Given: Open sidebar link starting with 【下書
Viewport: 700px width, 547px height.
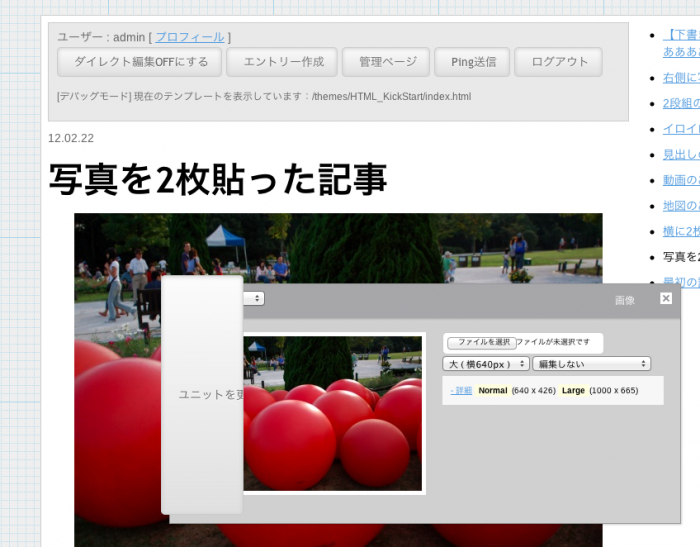Looking at the screenshot, I should [x=681, y=43].
